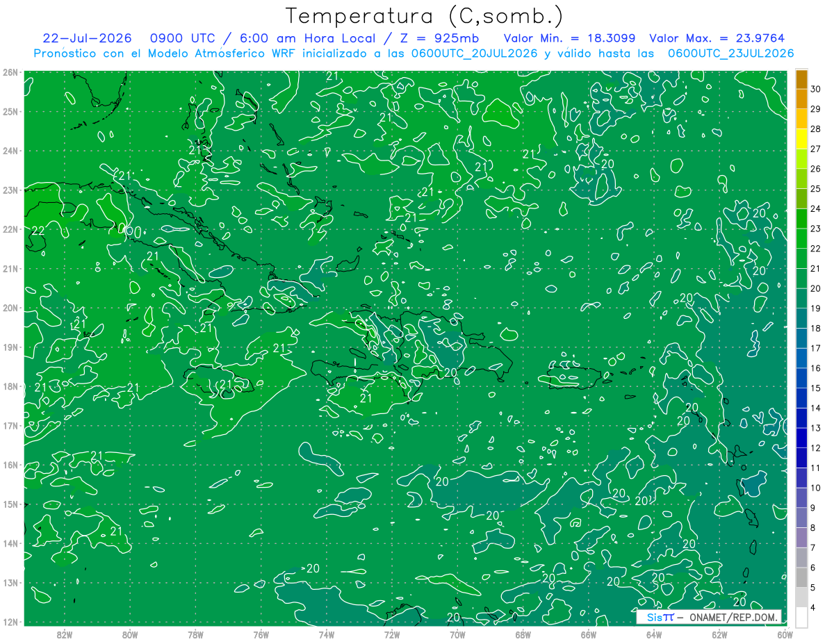834x644 pixels.
Task: Click the 21N latitude axis label
Action: coord(10,268)
